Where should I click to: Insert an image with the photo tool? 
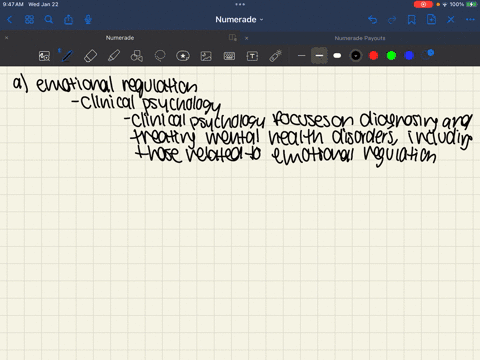[x=206, y=56]
